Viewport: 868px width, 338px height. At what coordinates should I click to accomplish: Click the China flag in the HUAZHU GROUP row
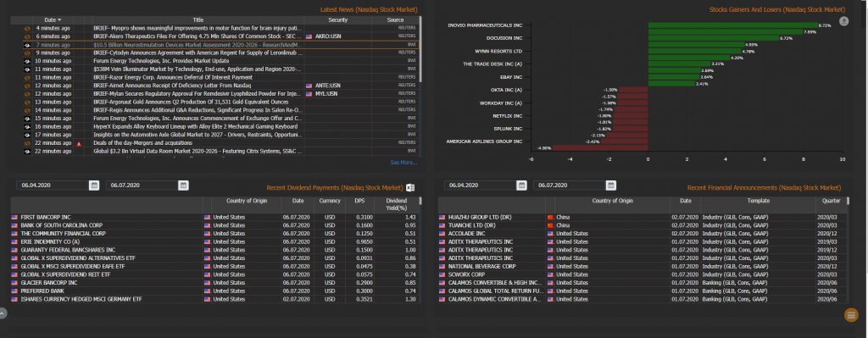[x=550, y=218]
